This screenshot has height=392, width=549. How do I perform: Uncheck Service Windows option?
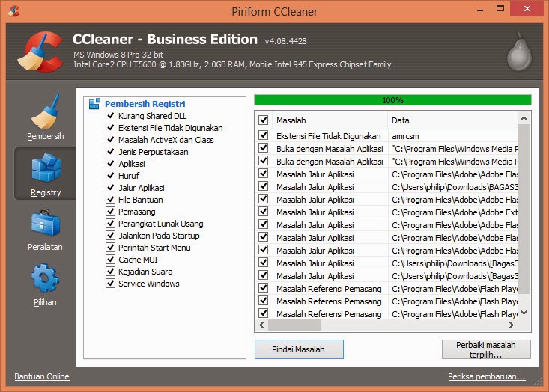coord(110,284)
